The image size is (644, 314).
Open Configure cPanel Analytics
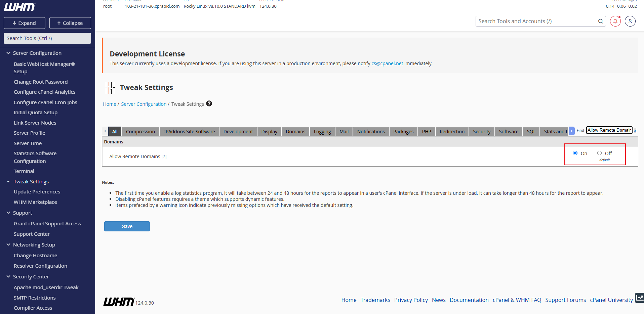click(x=44, y=92)
